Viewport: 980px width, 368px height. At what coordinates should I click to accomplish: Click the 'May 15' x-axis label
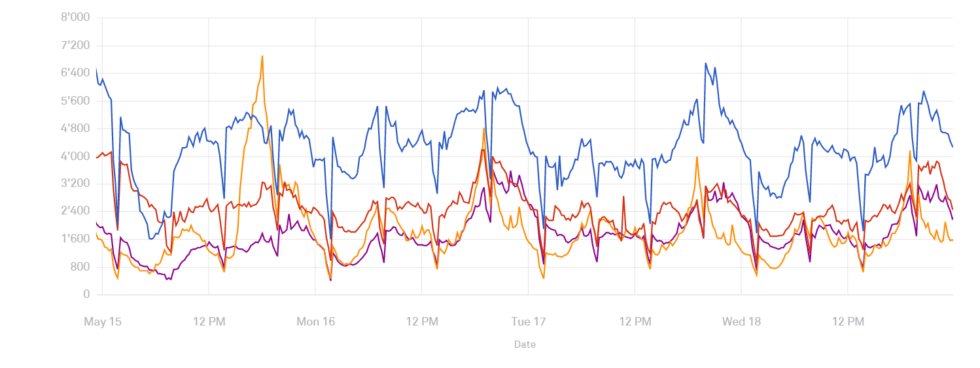(103, 322)
